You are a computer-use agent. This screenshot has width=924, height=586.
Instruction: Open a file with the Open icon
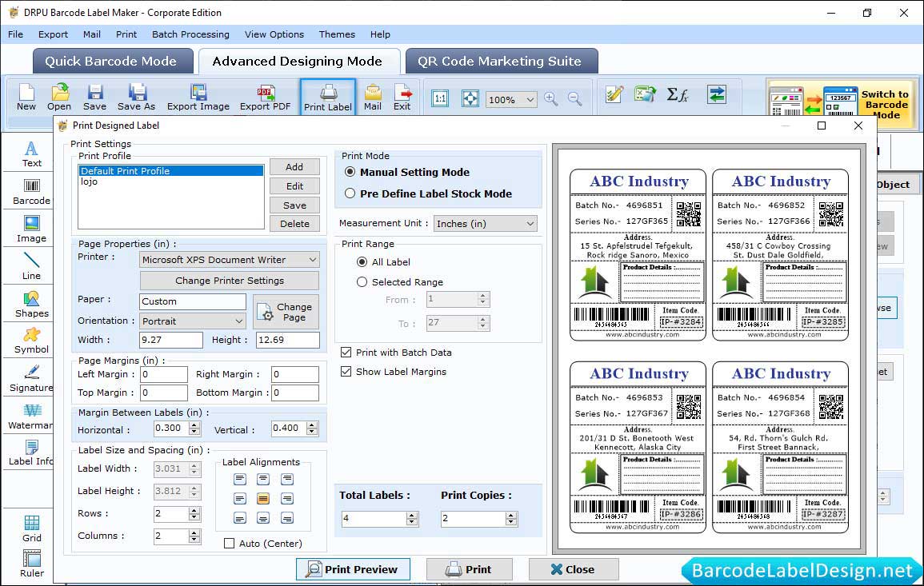click(59, 98)
